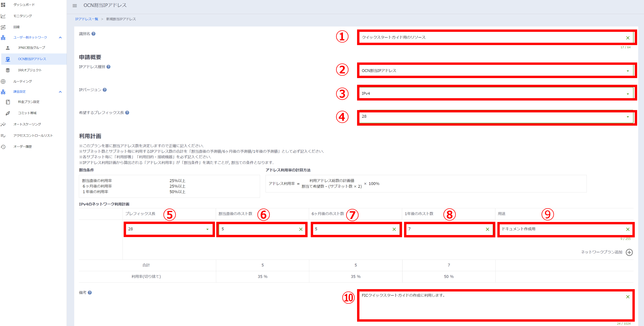This screenshot has width=644, height=326.
Task: Open ダッシュボード in the sidebar
Action: click(24, 5)
